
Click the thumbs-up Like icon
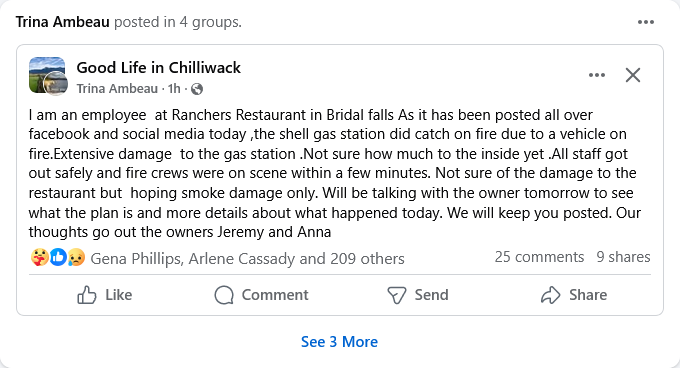[87, 295]
